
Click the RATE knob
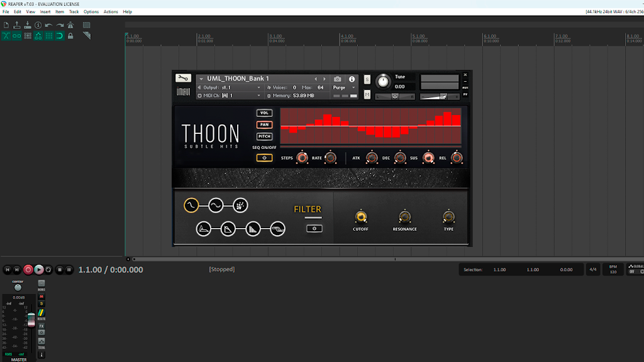331,158
